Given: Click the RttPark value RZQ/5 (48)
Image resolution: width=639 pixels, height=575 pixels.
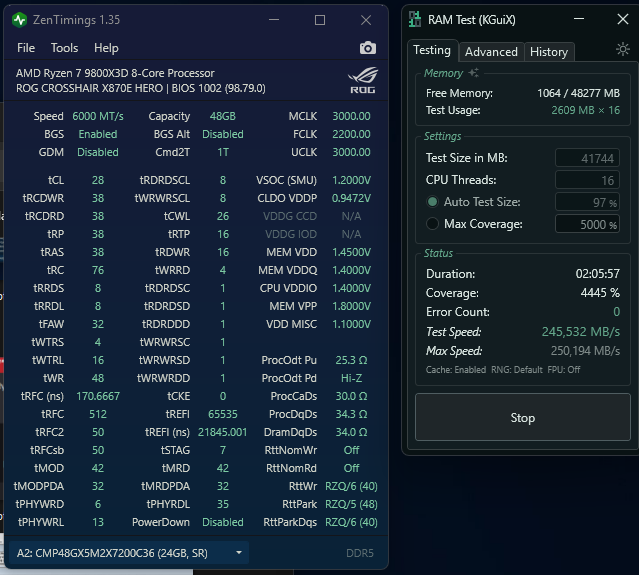Looking at the screenshot, I should [351, 504].
